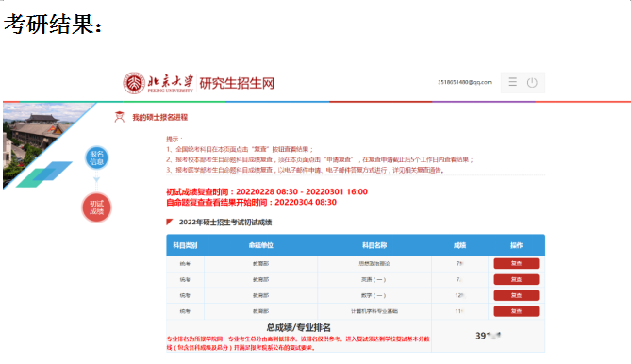This screenshot has height=364, width=631.
Task: Click the graduate figure icon beside 我的硕士报名进程
Action: pos(120,117)
